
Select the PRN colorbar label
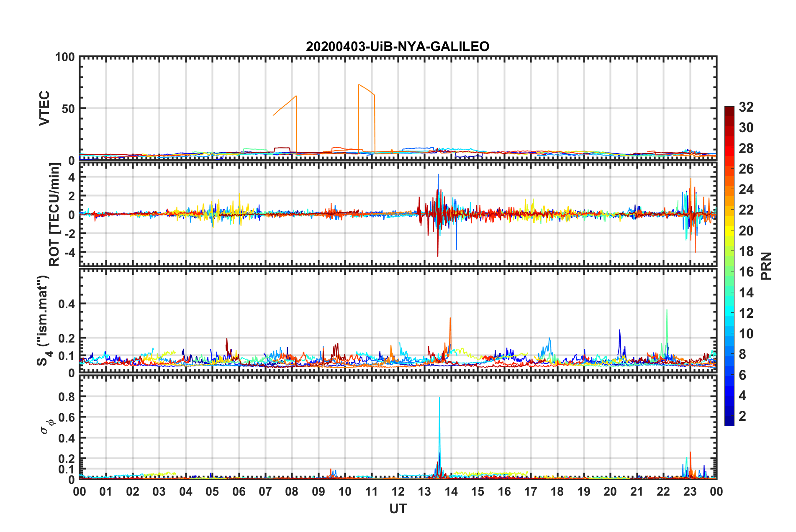coord(766,266)
